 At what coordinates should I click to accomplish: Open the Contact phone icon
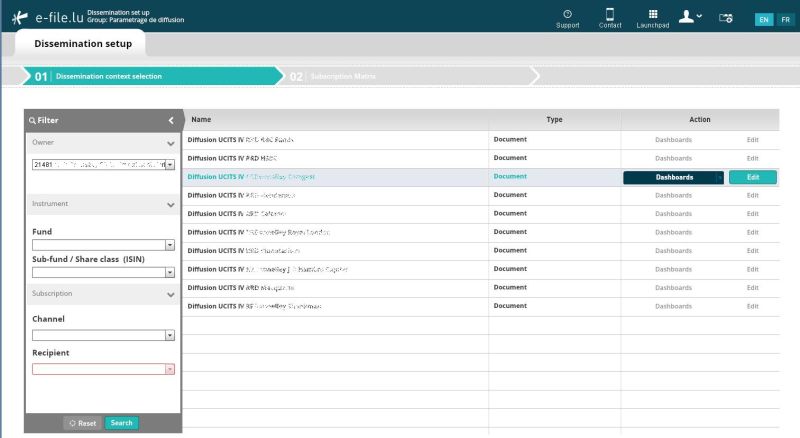pyautogui.click(x=609, y=15)
